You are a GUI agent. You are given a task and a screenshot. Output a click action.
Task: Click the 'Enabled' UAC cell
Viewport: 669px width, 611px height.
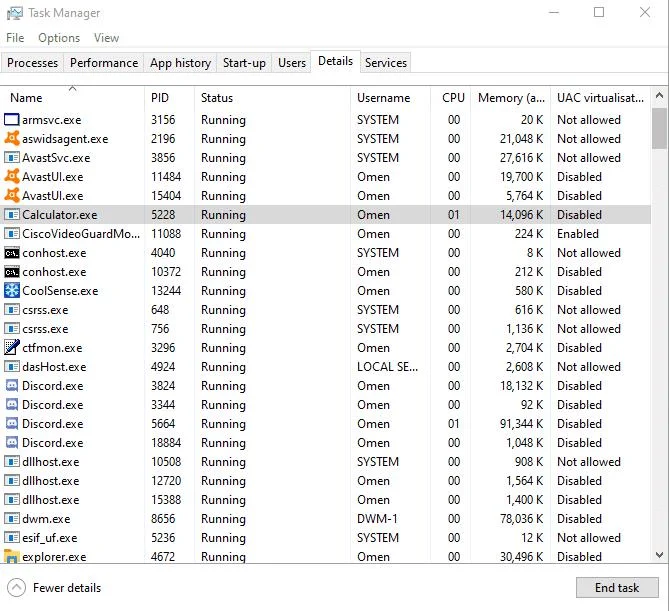[x=578, y=234]
